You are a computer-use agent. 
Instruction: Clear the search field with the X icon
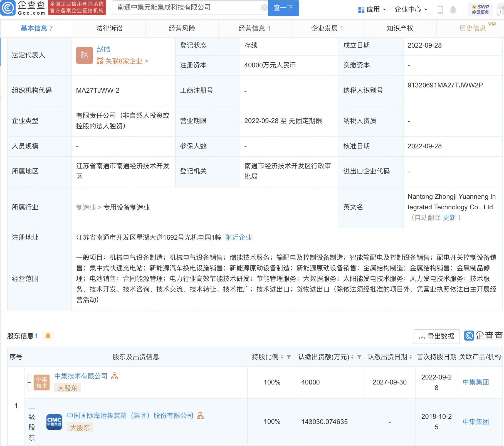tap(264, 8)
